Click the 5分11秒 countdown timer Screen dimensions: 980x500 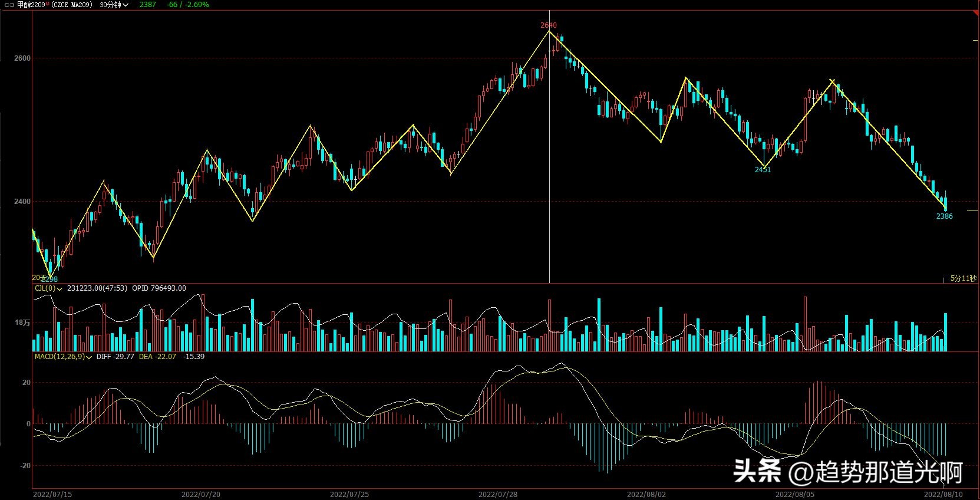coord(963,278)
